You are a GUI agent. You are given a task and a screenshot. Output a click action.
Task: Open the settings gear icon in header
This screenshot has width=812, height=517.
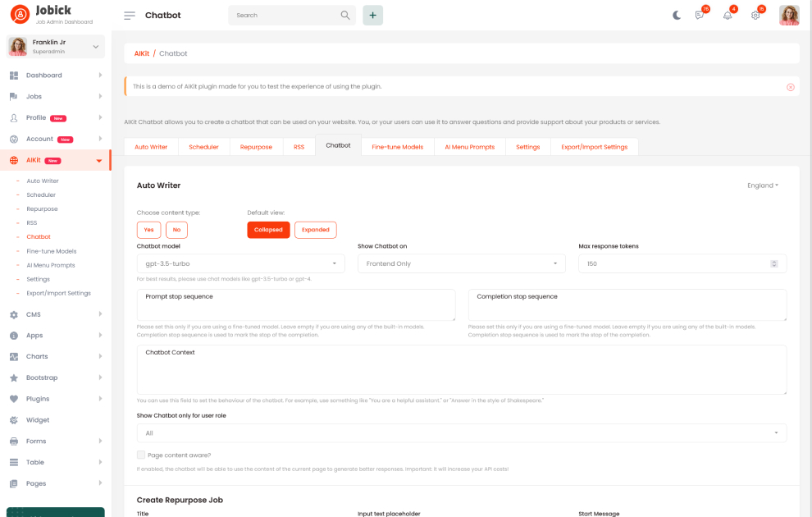[755, 15]
